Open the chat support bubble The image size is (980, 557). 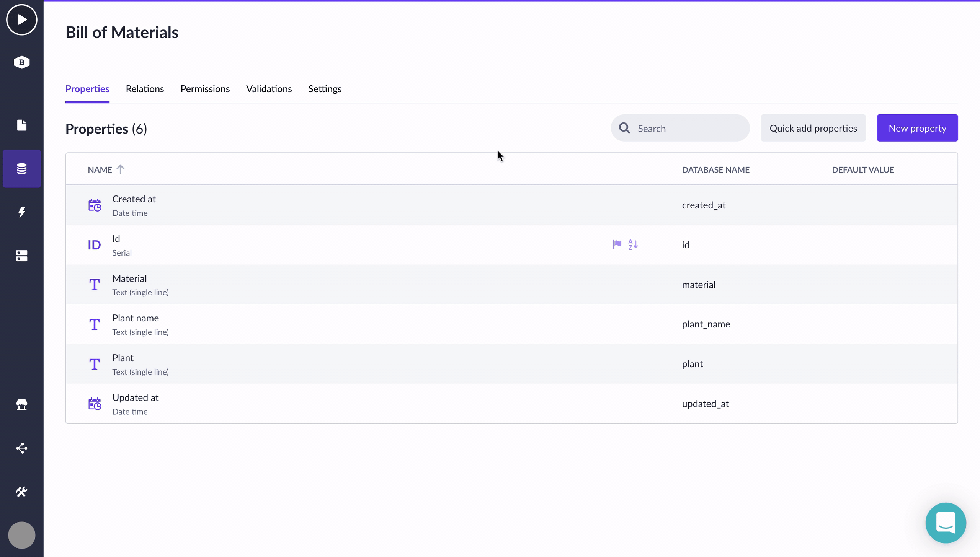click(946, 523)
